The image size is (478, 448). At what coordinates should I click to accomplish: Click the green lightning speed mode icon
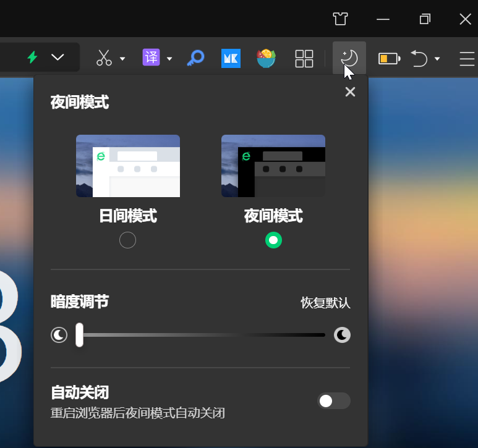(33, 57)
